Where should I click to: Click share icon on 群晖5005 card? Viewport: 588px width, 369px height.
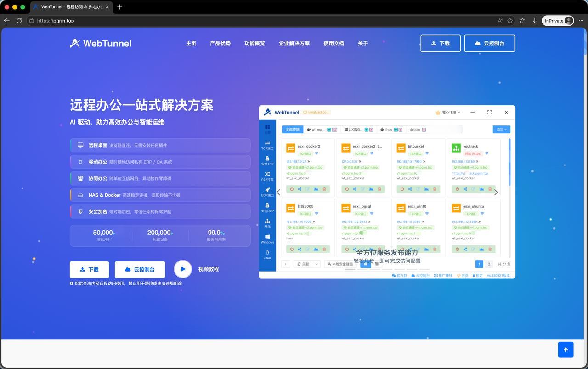click(x=300, y=249)
